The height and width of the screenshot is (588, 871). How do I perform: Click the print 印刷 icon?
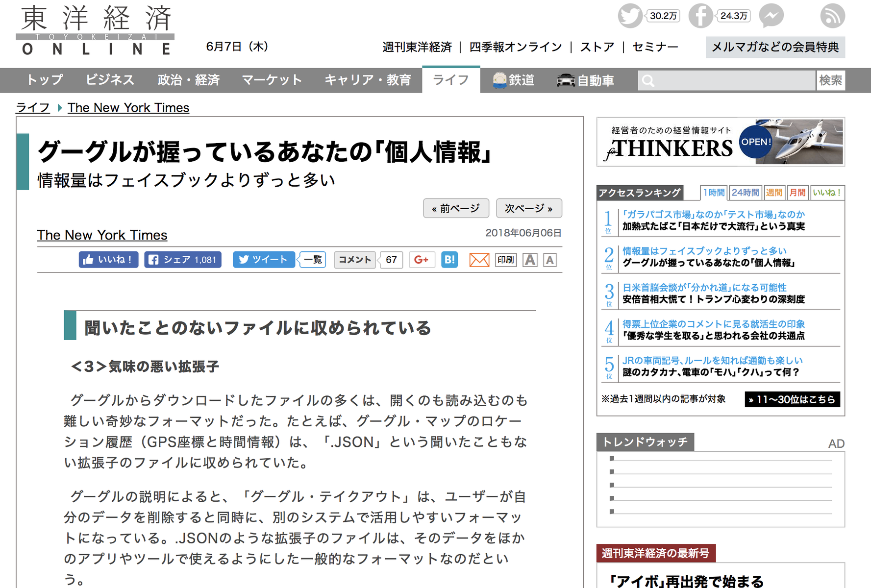(x=506, y=260)
